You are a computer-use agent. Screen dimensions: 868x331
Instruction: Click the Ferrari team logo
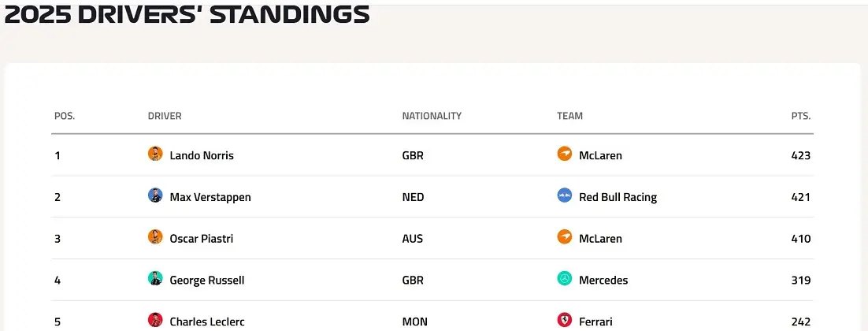pos(564,320)
